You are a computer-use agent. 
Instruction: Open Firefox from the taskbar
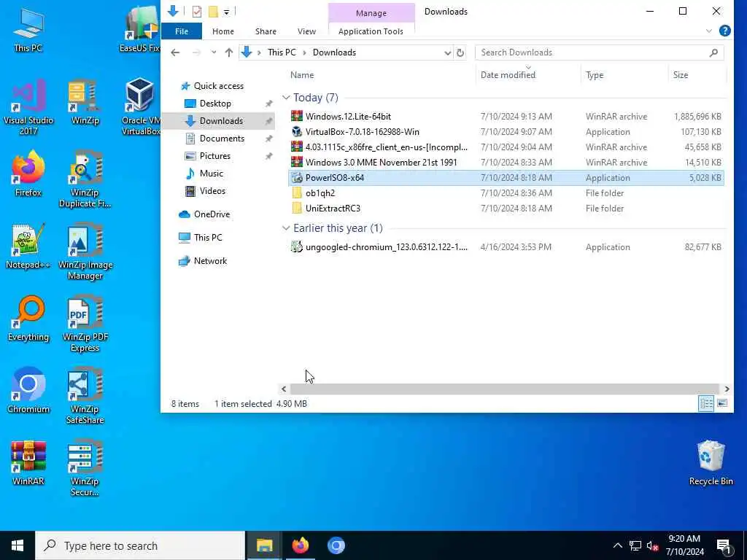300,545
